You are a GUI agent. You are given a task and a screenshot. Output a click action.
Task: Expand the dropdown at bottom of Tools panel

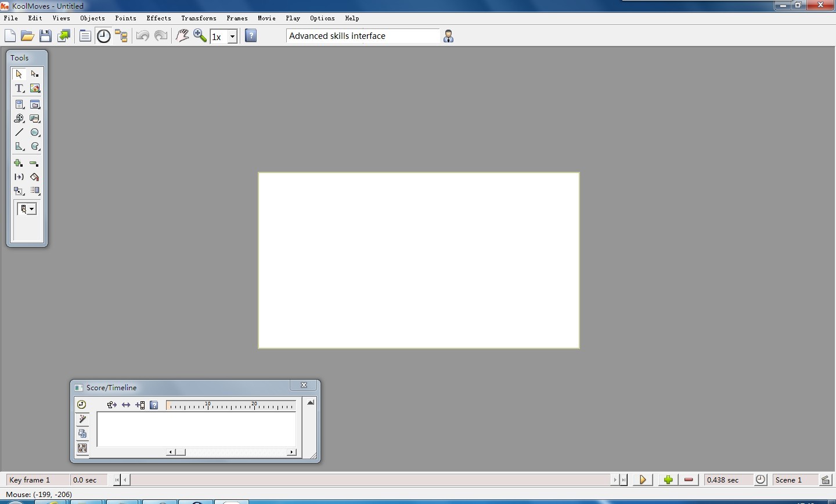pyautogui.click(x=31, y=209)
